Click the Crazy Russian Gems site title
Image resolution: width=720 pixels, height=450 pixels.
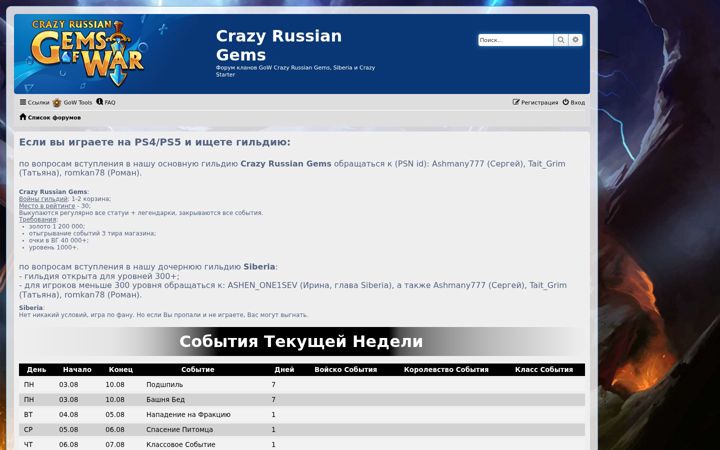279,45
